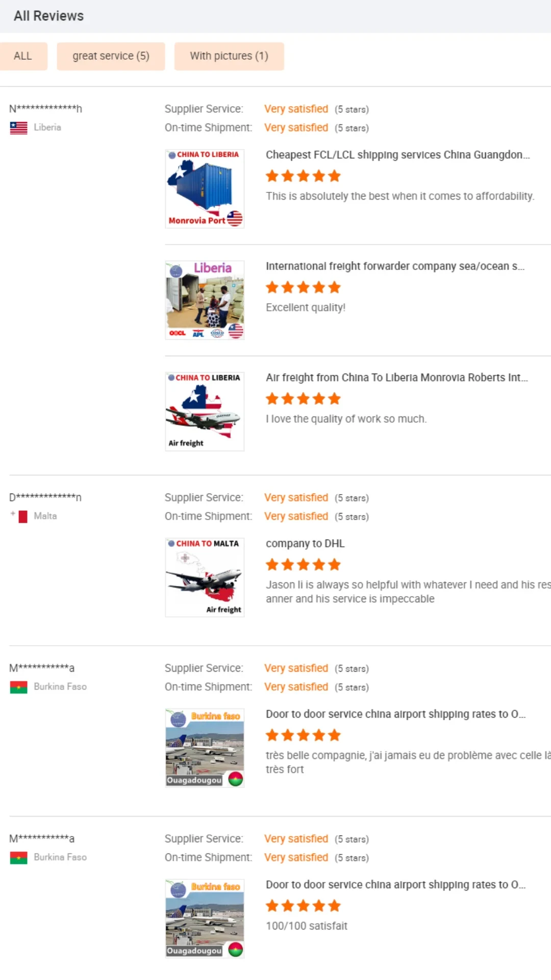
Task: Click last Burkina Faso flag icon
Action: pyautogui.click(x=19, y=857)
